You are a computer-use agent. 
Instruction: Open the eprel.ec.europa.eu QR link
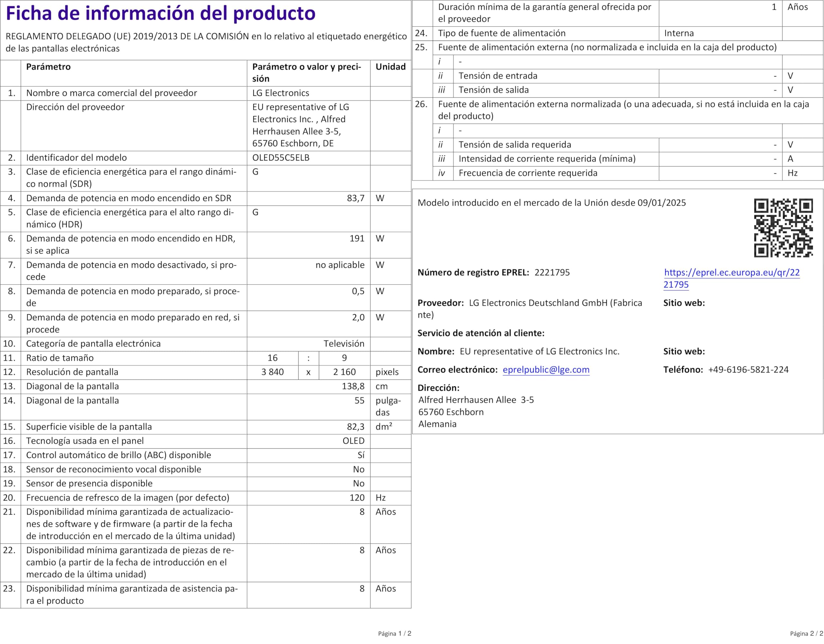coord(732,272)
